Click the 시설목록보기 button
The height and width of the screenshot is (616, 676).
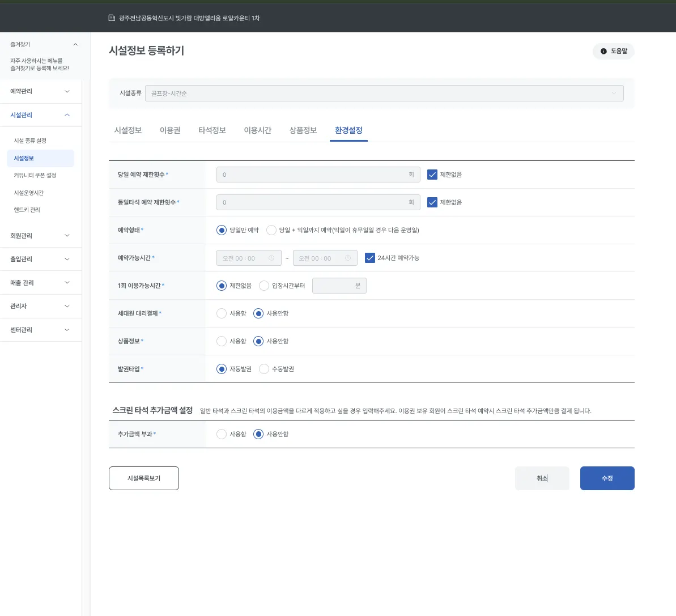point(143,478)
